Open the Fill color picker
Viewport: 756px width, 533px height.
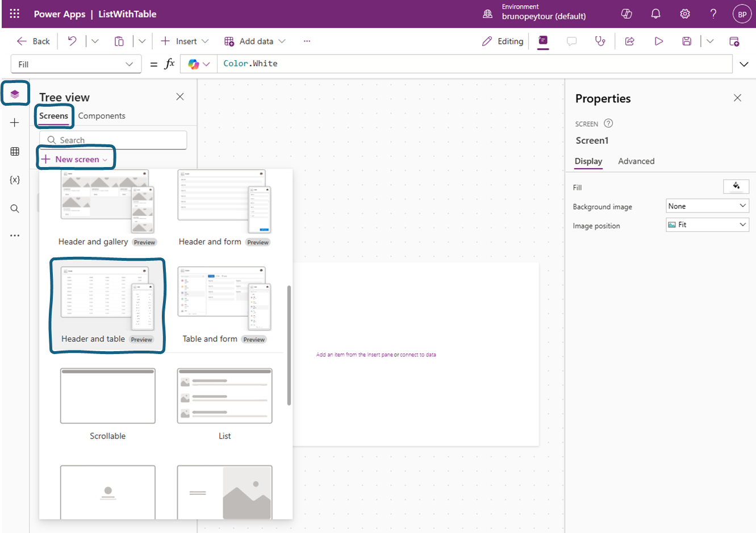736,186
